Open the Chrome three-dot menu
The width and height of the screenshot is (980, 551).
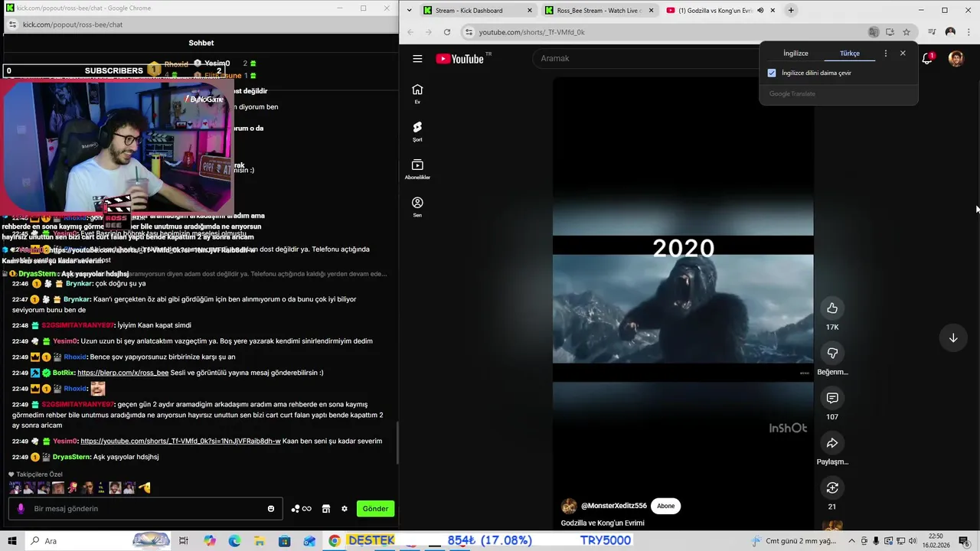[968, 32]
